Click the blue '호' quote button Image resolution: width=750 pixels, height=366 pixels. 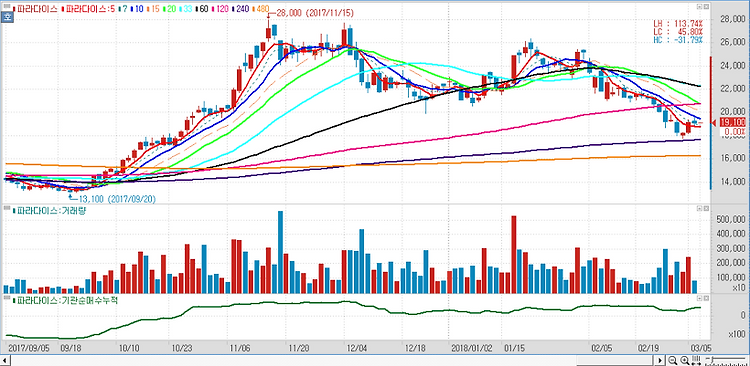(7, 17)
